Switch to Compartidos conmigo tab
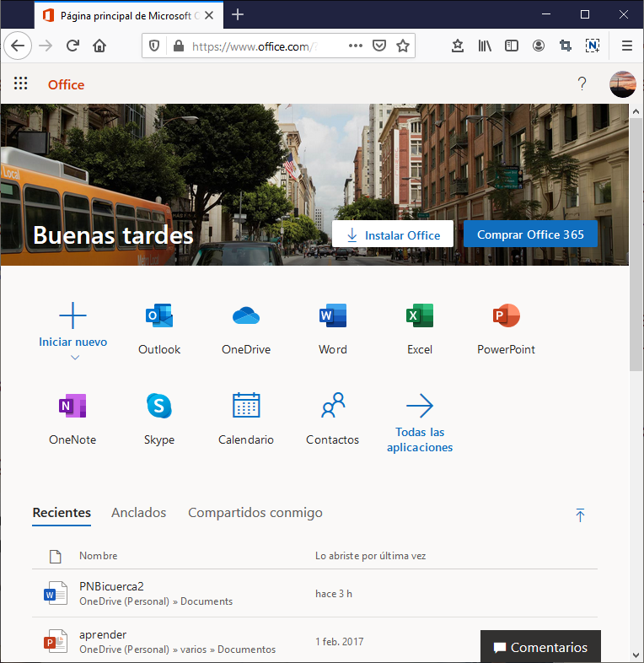 [x=255, y=513]
